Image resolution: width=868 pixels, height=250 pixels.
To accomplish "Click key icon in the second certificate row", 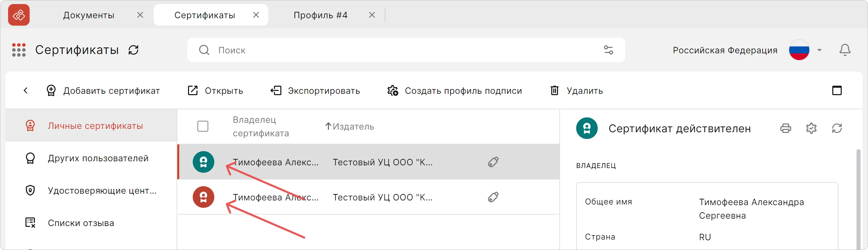I will point(493,197).
